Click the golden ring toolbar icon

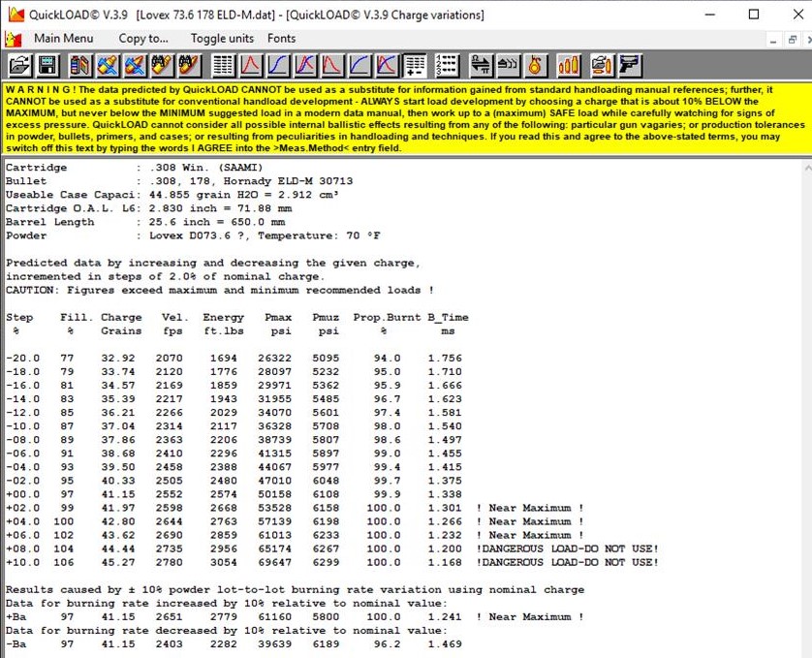tap(536, 66)
